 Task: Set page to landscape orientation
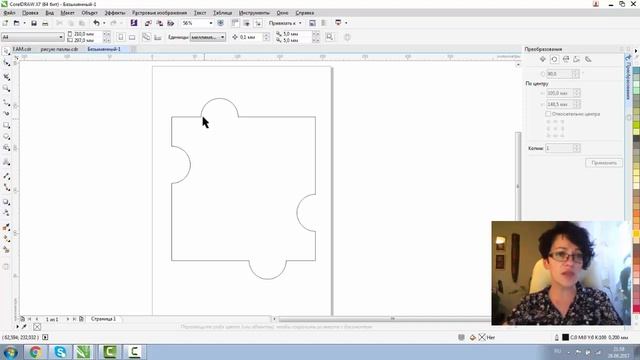132,37
